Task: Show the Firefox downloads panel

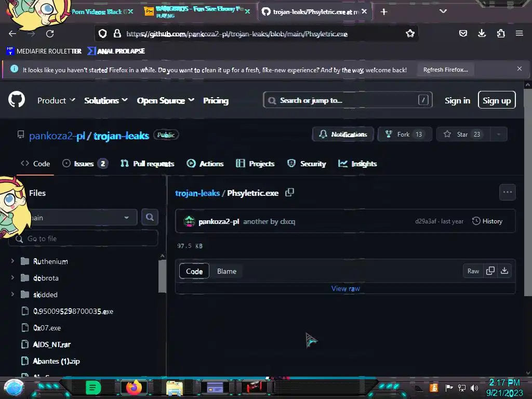Action: (482, 33)
